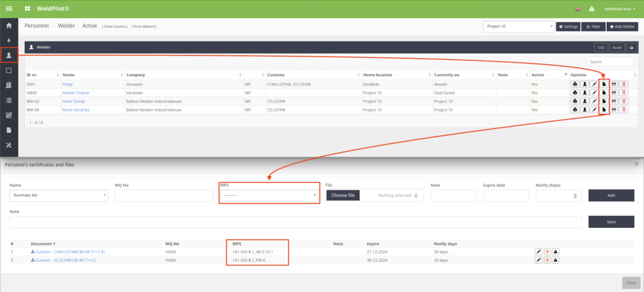Open the Name dropdown showing Summary list
The width and height of the screenshot is (644, 292).
click(x=59, y=195)
